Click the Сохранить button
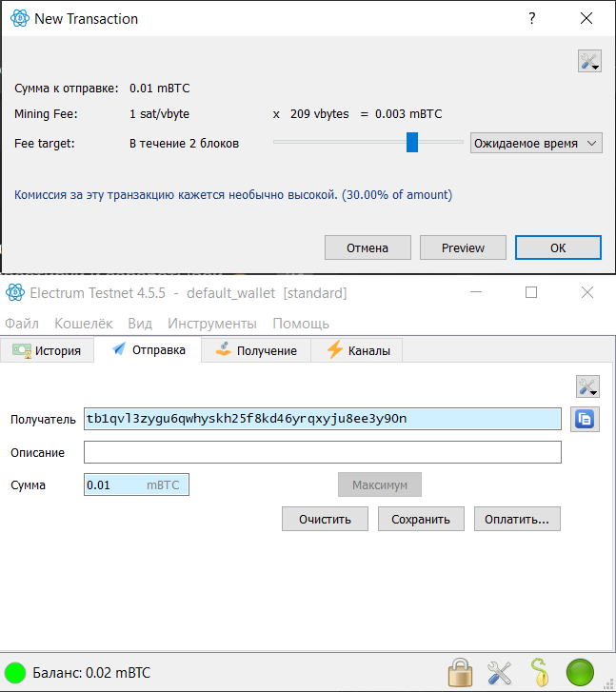 tap(421, 519)
